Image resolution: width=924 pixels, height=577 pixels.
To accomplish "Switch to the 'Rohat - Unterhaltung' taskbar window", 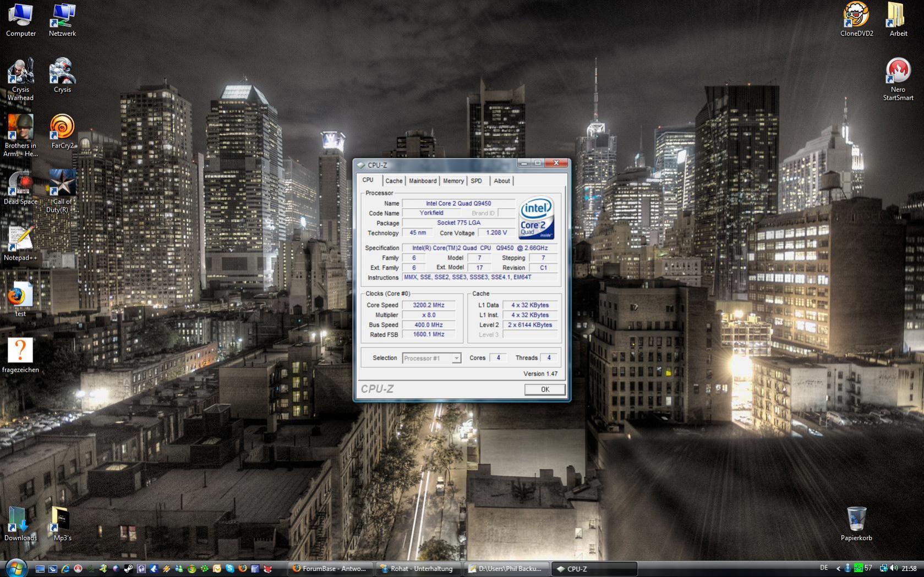I will pyautogui.click(x=420, y=569).
